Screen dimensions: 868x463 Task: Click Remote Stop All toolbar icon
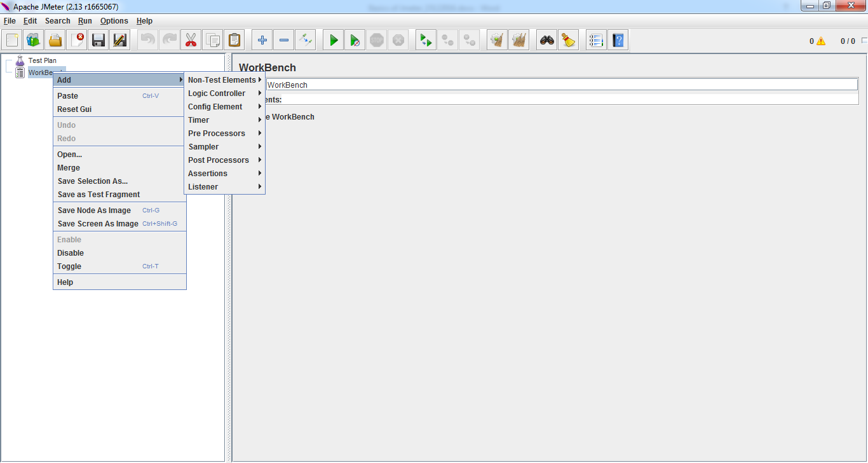(x=447, y=41)
